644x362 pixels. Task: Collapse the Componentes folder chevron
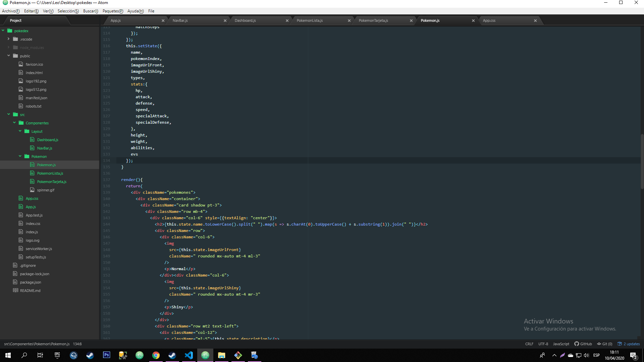click(x=14, y=123)
